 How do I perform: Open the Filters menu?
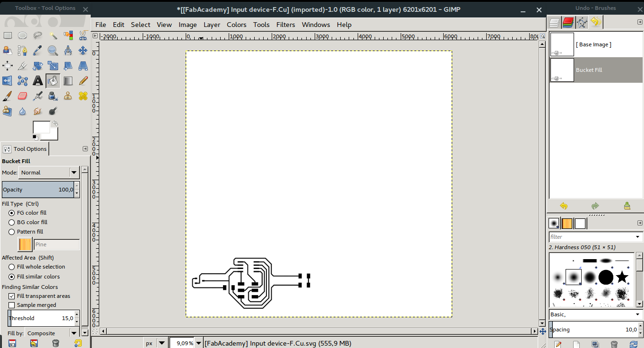pyautogui.click(x=285, y=25)
